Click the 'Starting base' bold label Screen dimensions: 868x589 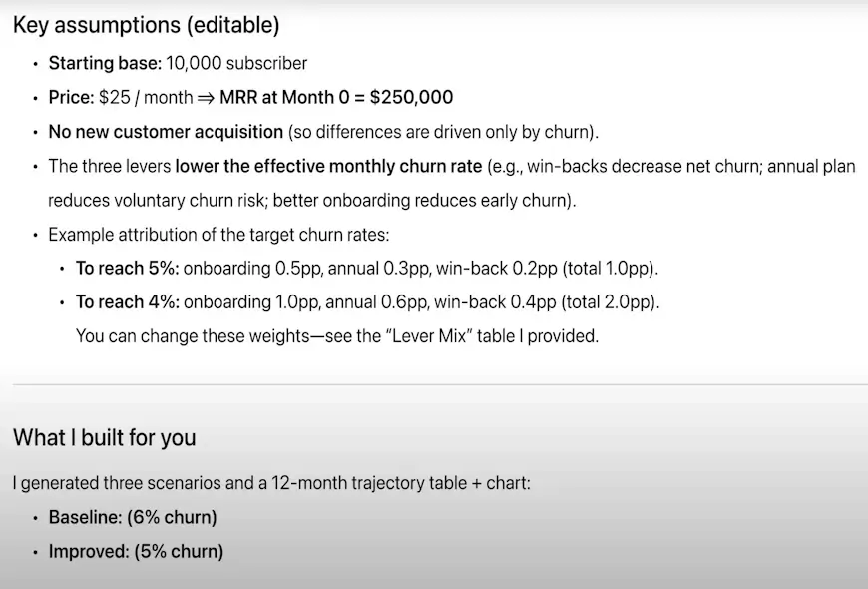point(103,63)
